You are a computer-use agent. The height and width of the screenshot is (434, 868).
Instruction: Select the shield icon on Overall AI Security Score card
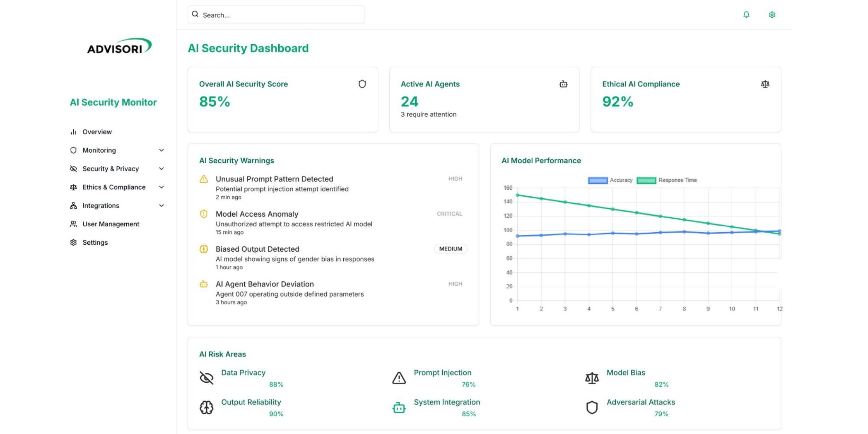pos(362,84)
